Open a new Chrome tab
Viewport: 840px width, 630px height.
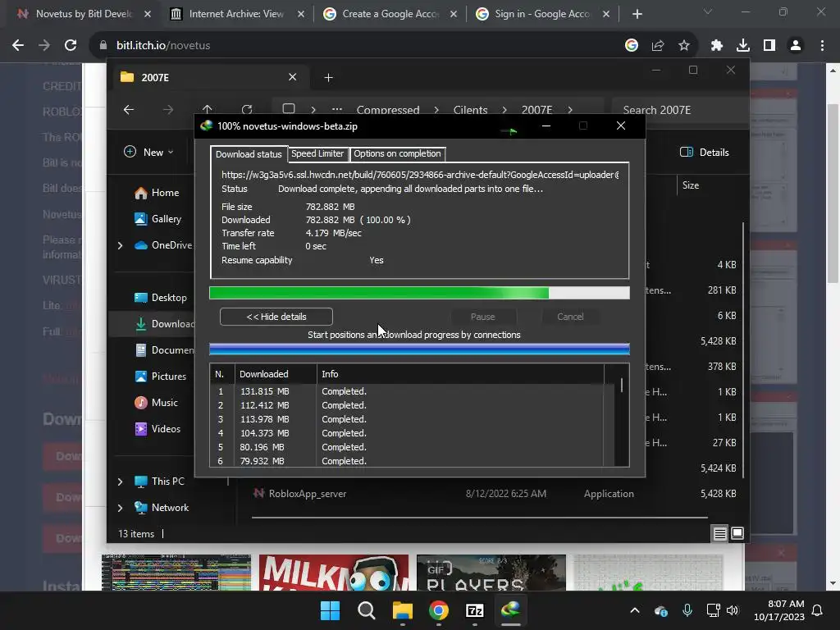click(x=637, y=15)
